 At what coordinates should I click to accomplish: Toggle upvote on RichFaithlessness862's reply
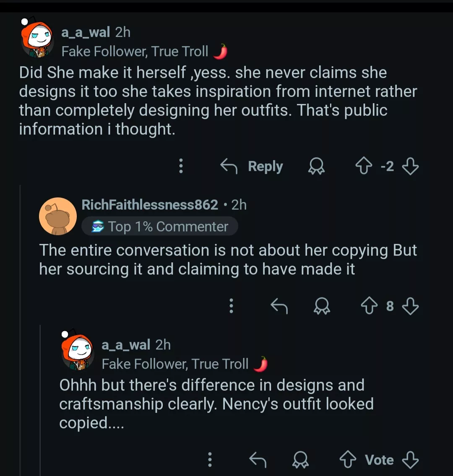pyautogui.click(x=370, y=306)
